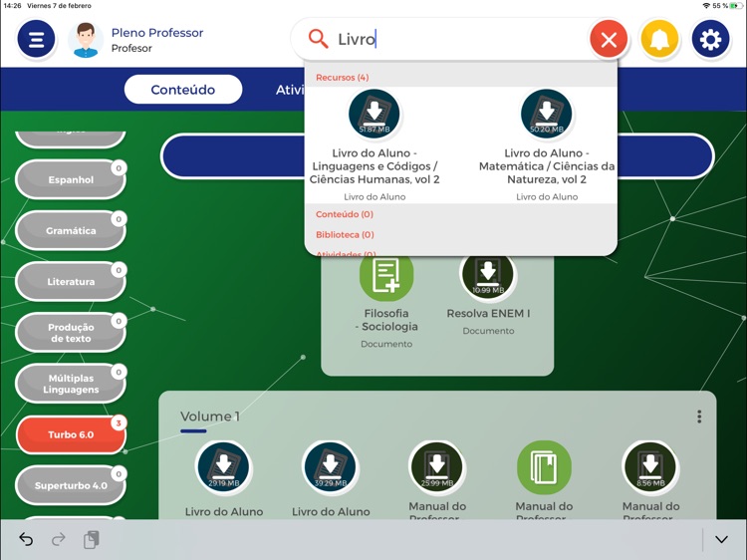Download 29.19 MB Livro do Aluno
Viewport: 747px width, 560px height.
tap(223, 467)
